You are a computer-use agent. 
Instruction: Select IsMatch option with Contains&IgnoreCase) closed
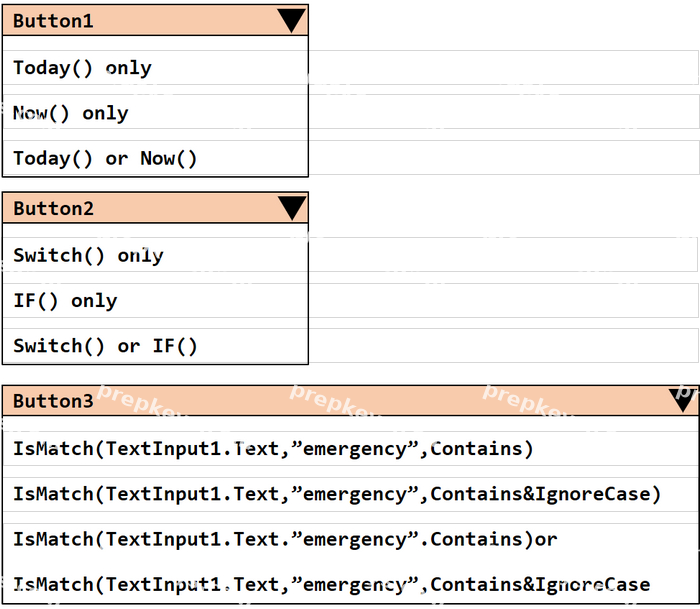click(350, 494)
